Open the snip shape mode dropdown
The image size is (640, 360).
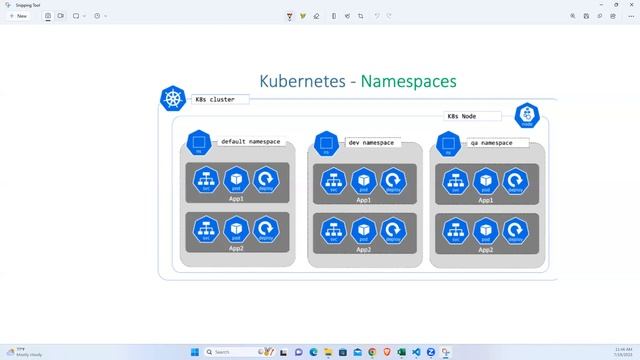(x=79, y=16)
